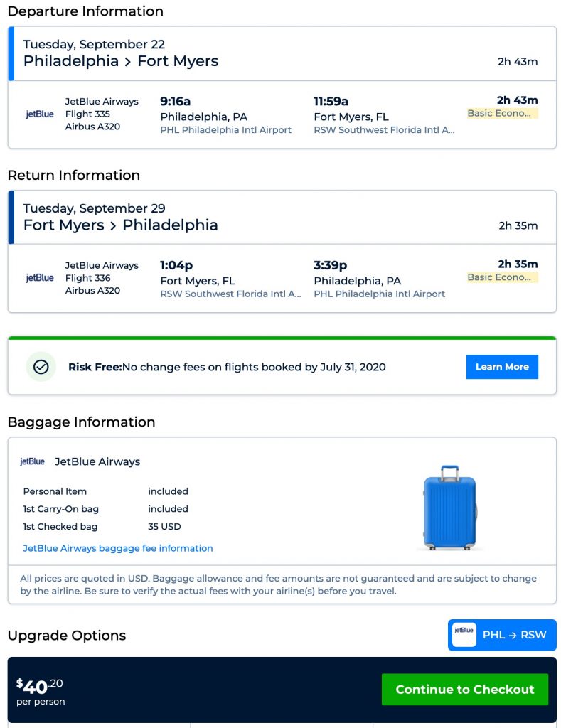The width and height of the screenshot is (561, 728).
Task: Click JetBlue icon in PHL → RSW tab
Action: [x=464, y=634]
